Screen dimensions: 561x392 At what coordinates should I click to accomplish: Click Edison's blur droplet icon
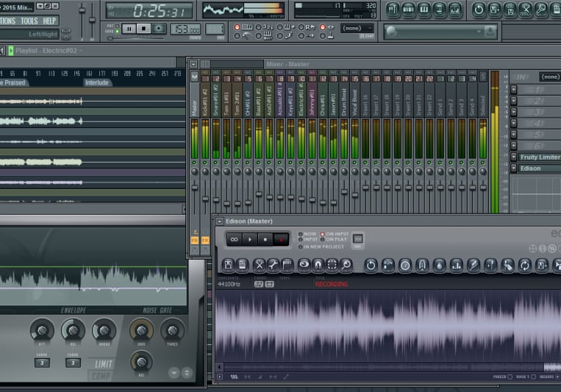[x=440, y=266]
